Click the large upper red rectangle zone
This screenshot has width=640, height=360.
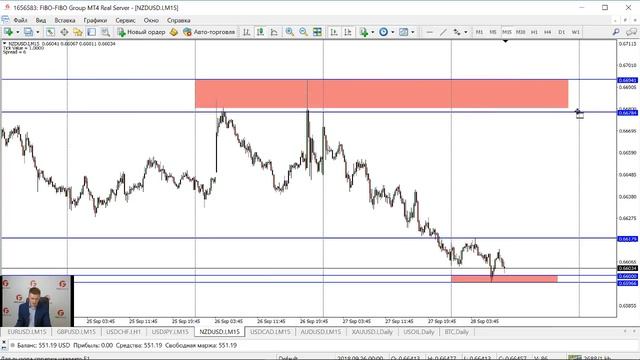[382, 94]
